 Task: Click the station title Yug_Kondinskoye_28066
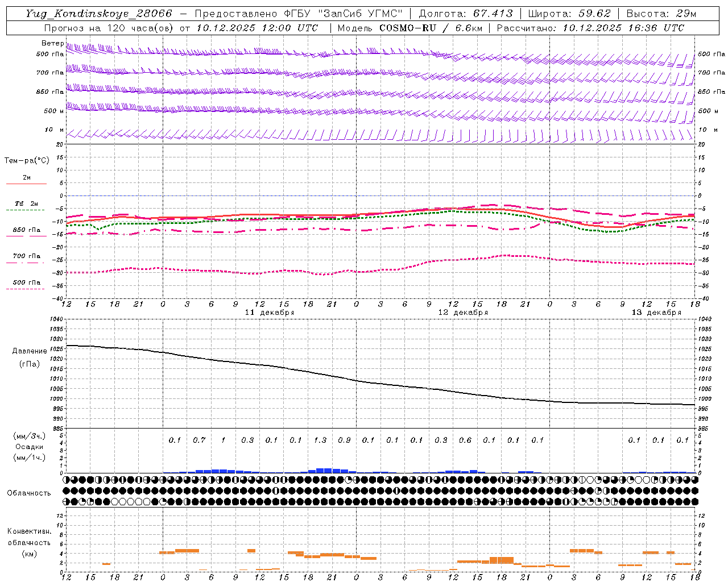pos(98,14)
